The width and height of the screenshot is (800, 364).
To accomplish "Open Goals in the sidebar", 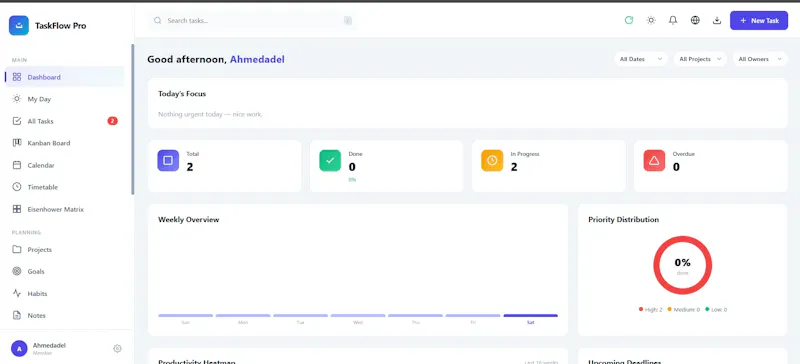I will pyautogui.click(x=65, y=272).
